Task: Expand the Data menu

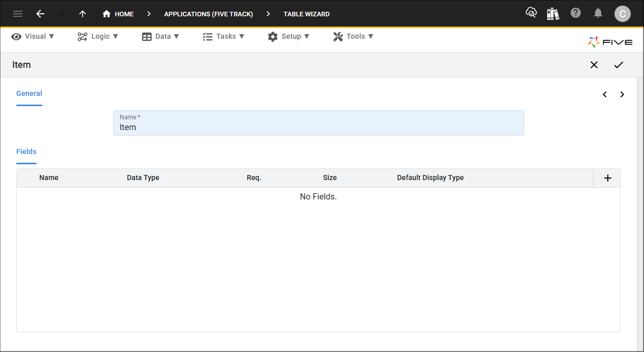Action: 161,36
